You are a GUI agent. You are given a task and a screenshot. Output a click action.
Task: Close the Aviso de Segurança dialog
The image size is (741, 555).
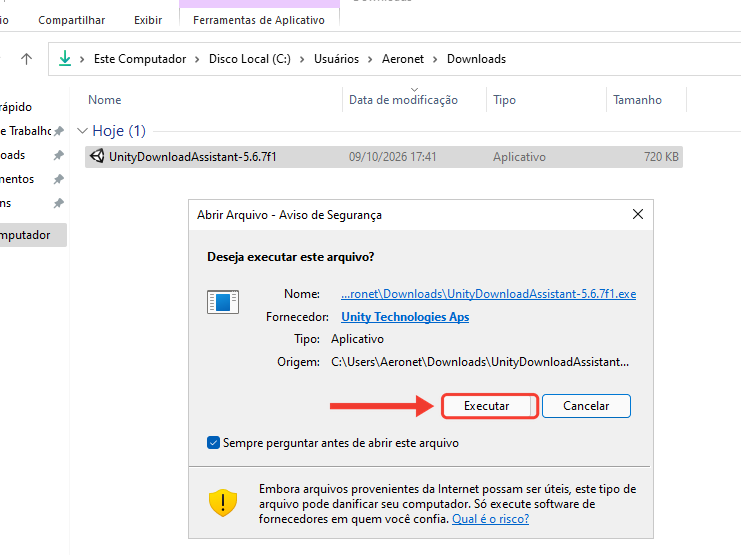[638, 215]
